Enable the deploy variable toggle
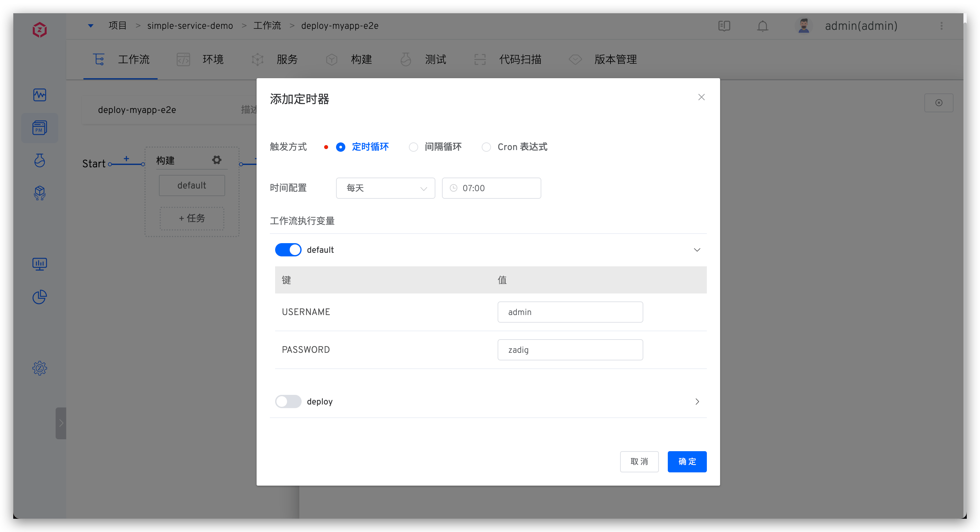This screenshot has width=980, height=532. (x=288, y=401)
